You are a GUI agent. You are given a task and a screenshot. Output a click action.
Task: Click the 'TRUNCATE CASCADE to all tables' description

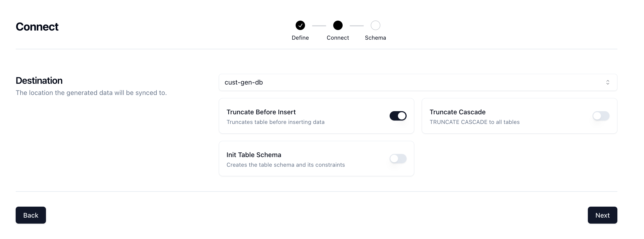[474, 122]
